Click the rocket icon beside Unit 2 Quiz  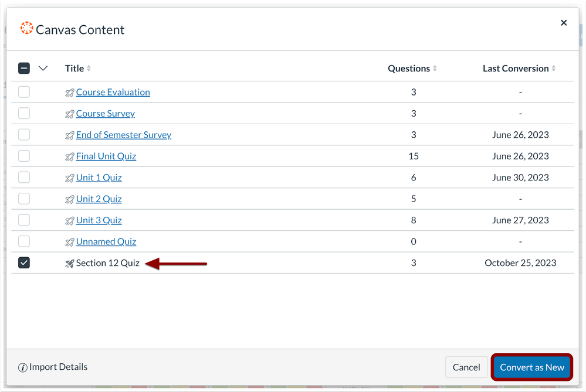(x=70, y=199)
